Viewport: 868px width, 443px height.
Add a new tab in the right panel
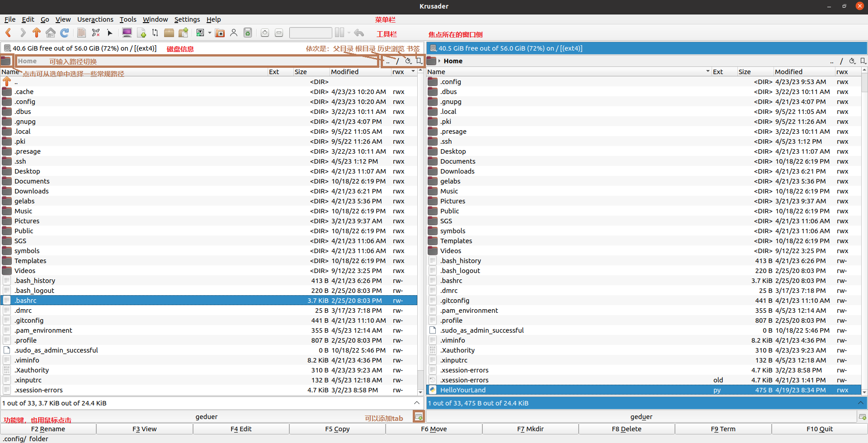862,416
